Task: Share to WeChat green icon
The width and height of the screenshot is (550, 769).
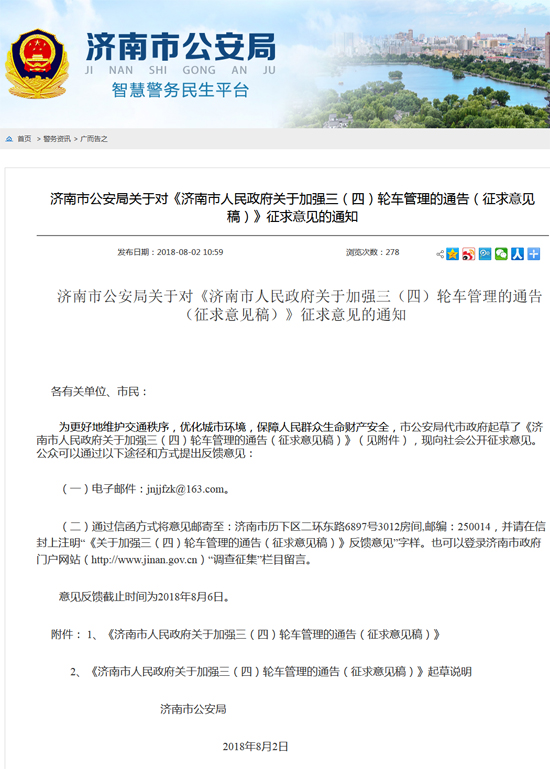Action: (x=501, y=254)
